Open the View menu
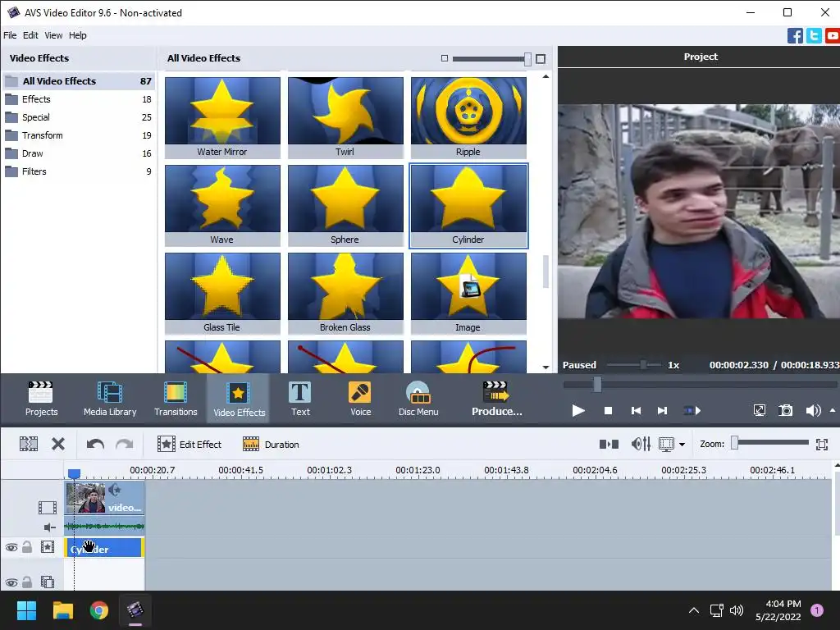 tap(53, 35)
